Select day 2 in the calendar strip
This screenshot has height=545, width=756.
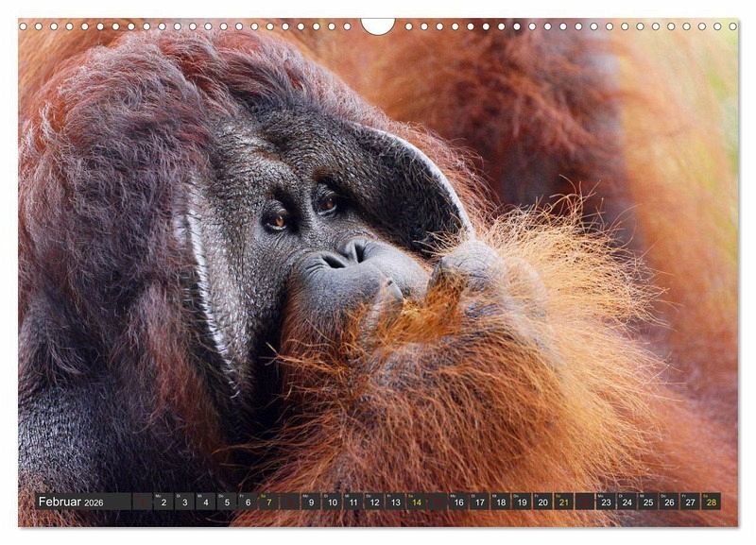[163, 502]
